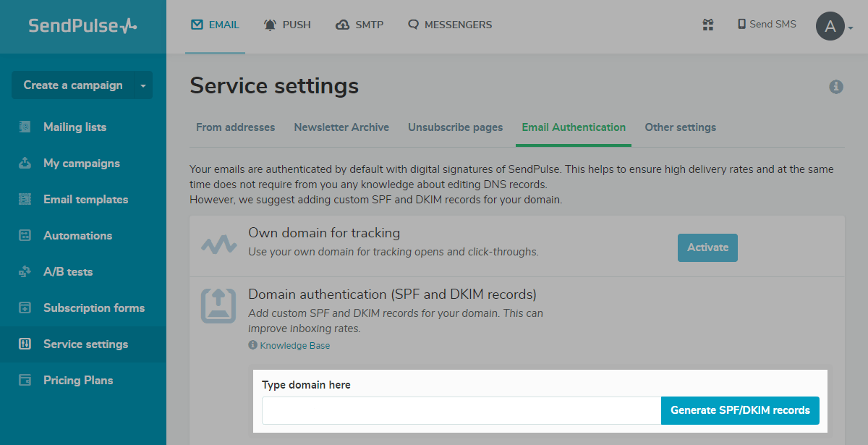Open the gift box icon
The height and width of the screenshot is (445, 868).
[x=708, y=25]
